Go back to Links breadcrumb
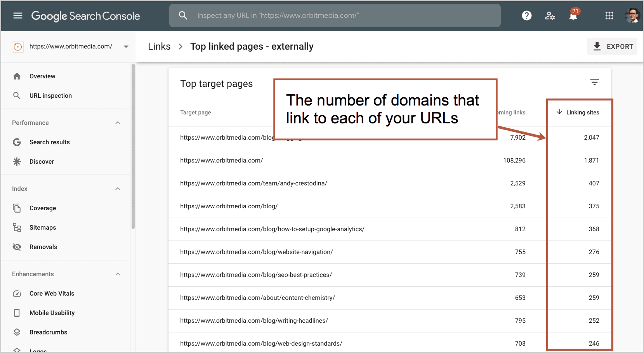The image size is (644, 353). (159, 47)
